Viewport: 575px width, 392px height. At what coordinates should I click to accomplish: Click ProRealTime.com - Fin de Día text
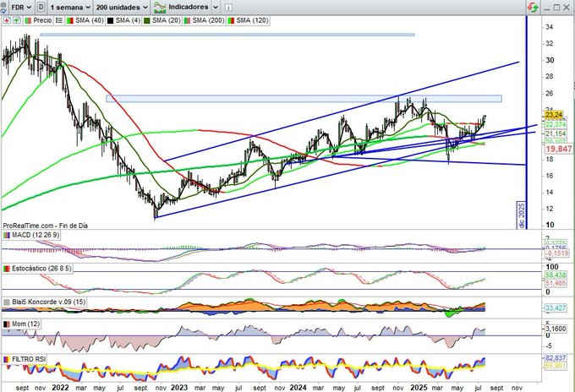46,226
